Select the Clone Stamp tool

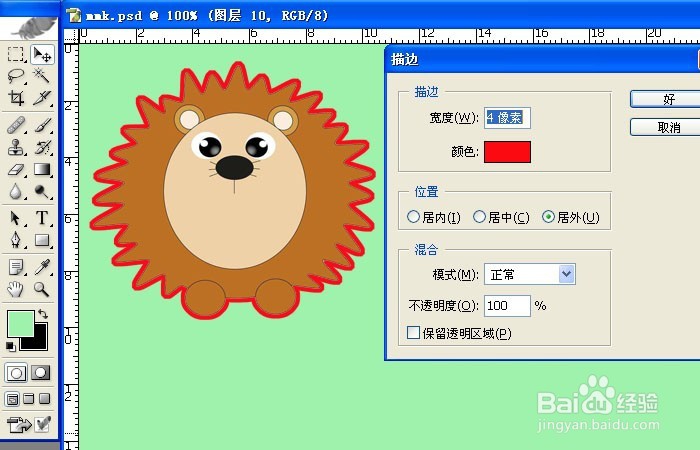(x=16, y=147)
